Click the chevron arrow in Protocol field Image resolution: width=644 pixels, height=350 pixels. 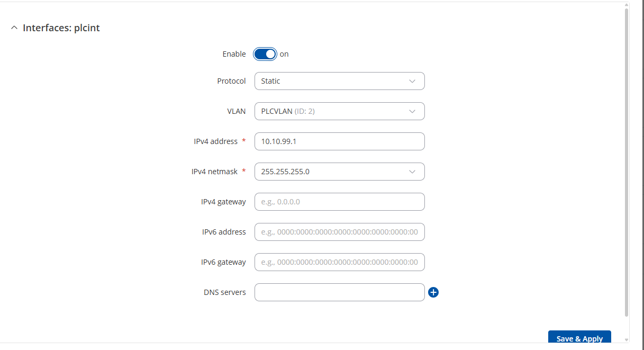coord(412,81)
